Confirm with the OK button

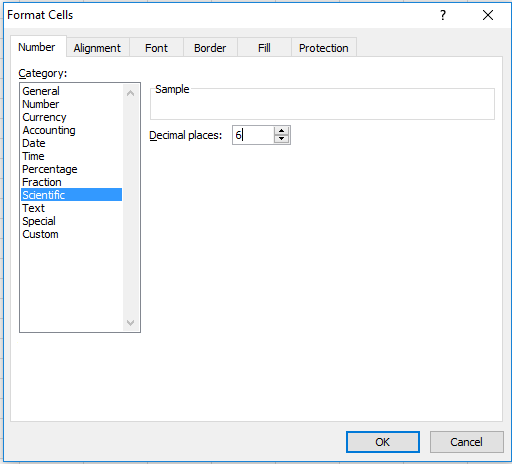[383, 442]
